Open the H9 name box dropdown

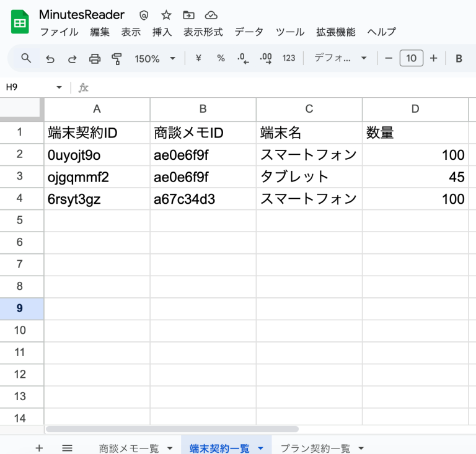(59, 87)
